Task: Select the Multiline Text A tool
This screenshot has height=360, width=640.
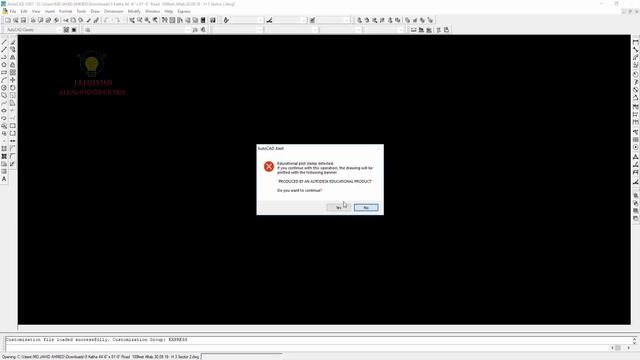Action: (x=4, y=179)
